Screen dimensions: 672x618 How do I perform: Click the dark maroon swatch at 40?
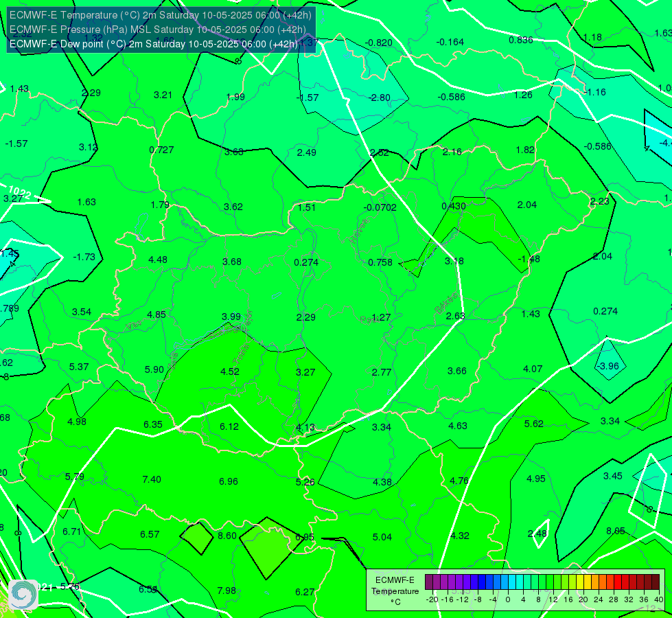point(656,582)
